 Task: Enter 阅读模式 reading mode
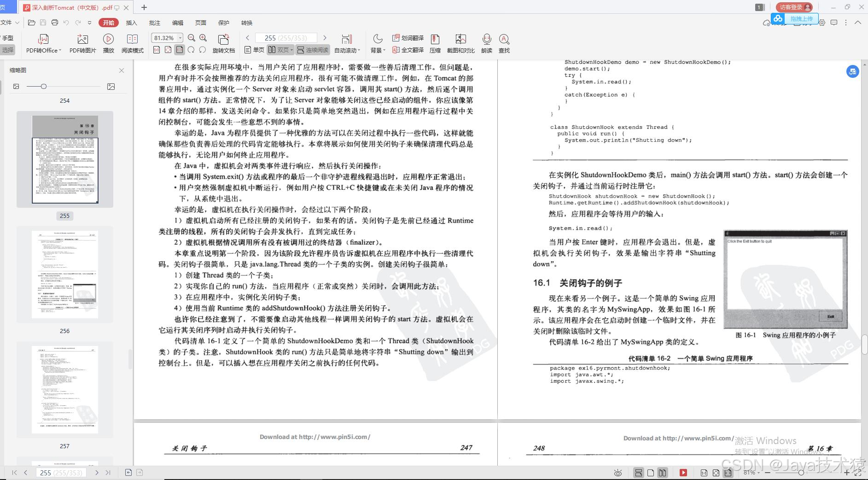pyautogui.click(x=133, y=43)
